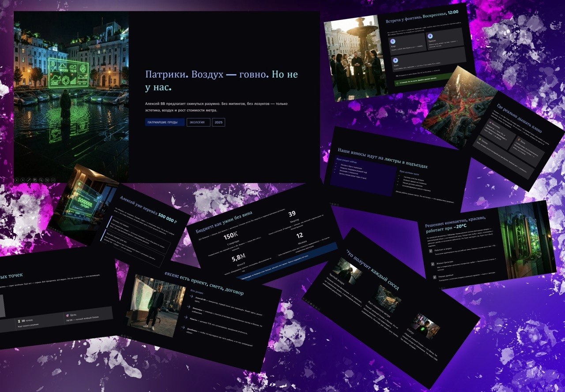Screen dimensions: 565x392
Task: Click the 'ПАТРИАРШИЕ ПРУДЫ' tag
Action: 165,122
